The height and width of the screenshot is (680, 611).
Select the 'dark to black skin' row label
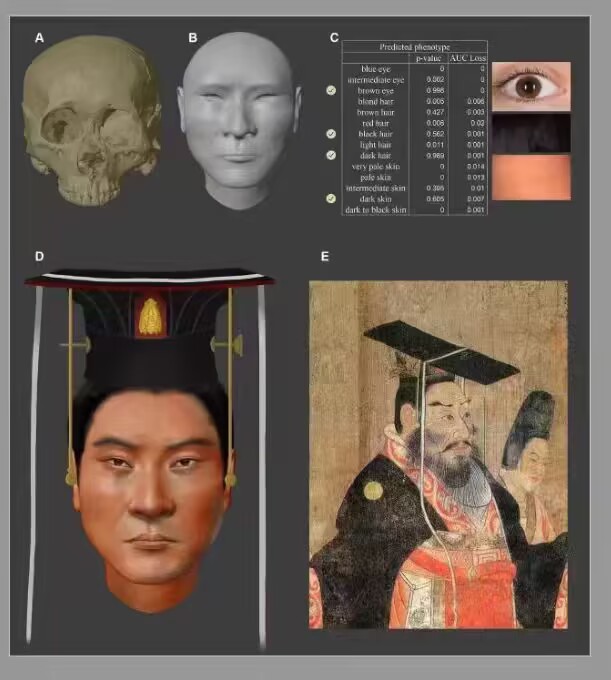pos(376,210)
